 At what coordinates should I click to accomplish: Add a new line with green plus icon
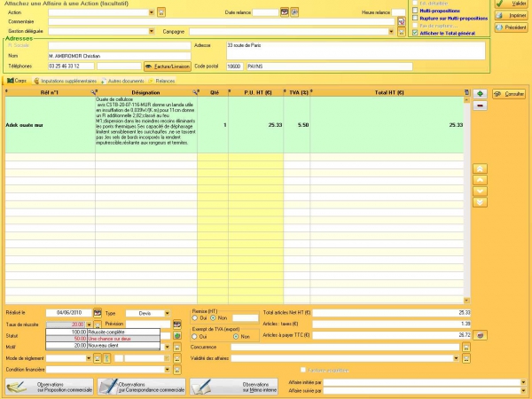480,94
